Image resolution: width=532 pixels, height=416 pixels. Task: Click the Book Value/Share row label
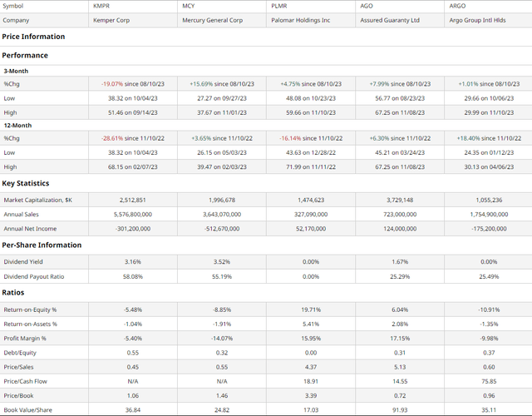(x=27, y=410)
